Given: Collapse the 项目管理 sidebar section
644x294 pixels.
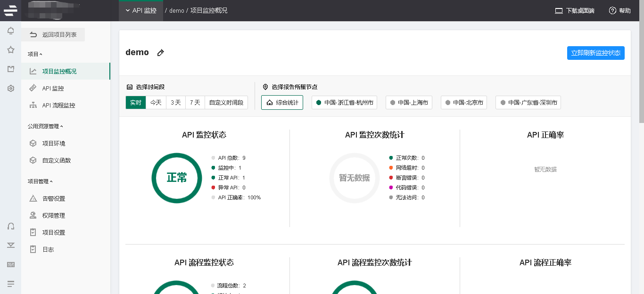Looking at the screenshot, I should click(40, 181).
